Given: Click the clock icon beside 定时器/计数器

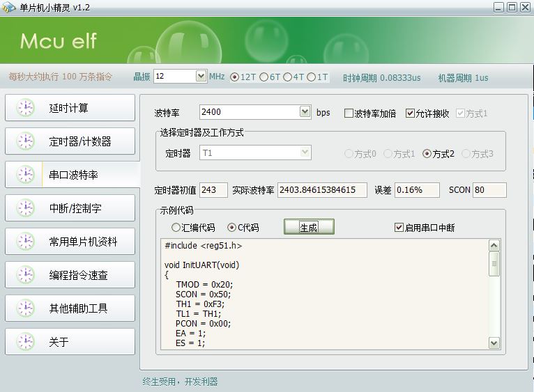Looking at the screenshot, I should point(26,141).
